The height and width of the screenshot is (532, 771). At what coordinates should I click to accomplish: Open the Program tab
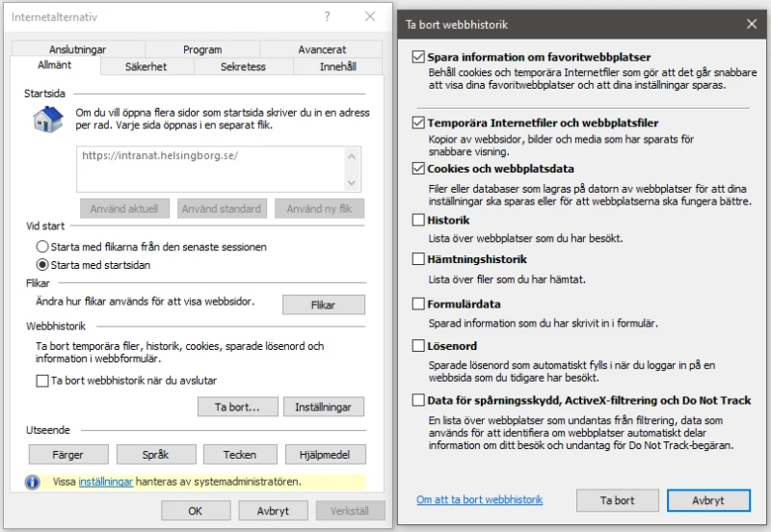pyautogui.click(x=202, y=49)
